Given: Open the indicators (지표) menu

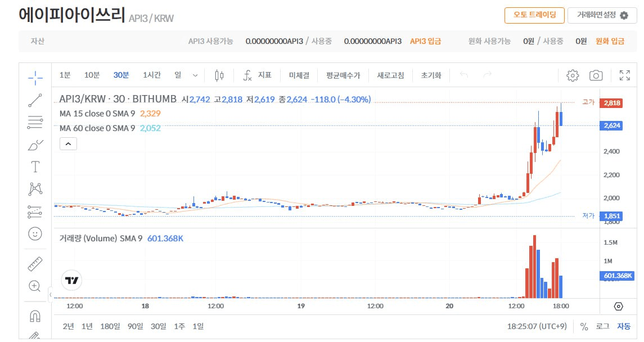Looking at the screenshot, I should [x=258, y=75].
